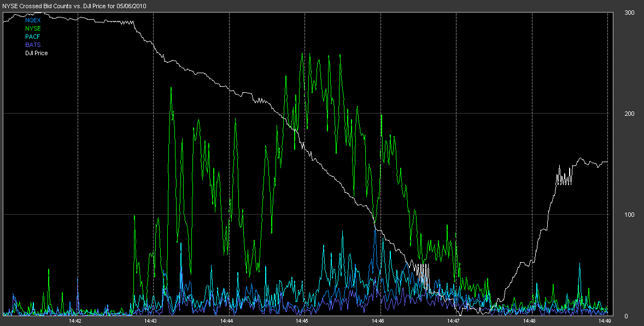
Task: Click the 14:47 time axis label
Action: click(x=454, y=322)
